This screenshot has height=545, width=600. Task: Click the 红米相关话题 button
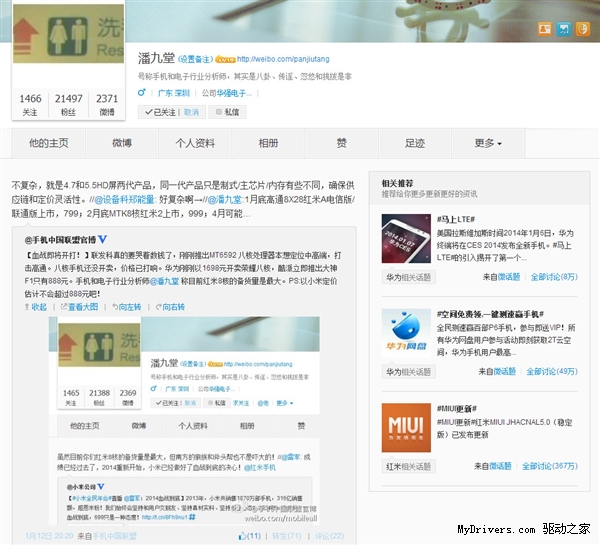coord(406,466)
